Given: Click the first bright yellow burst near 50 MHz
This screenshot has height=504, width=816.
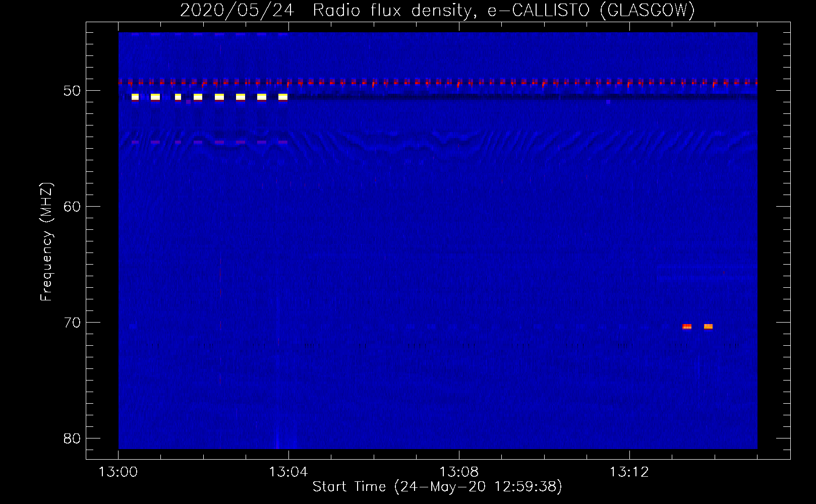Looking at the screenshot, I should (x=135, y=97).
